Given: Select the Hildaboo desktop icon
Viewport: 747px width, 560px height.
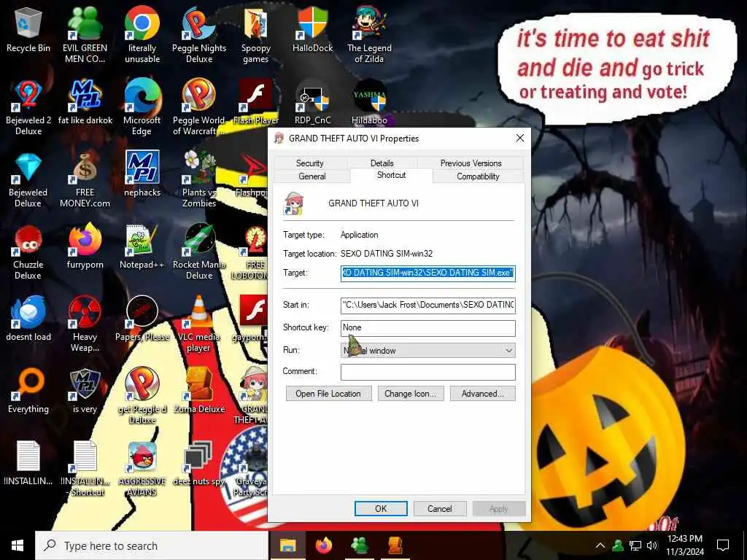Looking at the screenshot, I should point(369,102).
